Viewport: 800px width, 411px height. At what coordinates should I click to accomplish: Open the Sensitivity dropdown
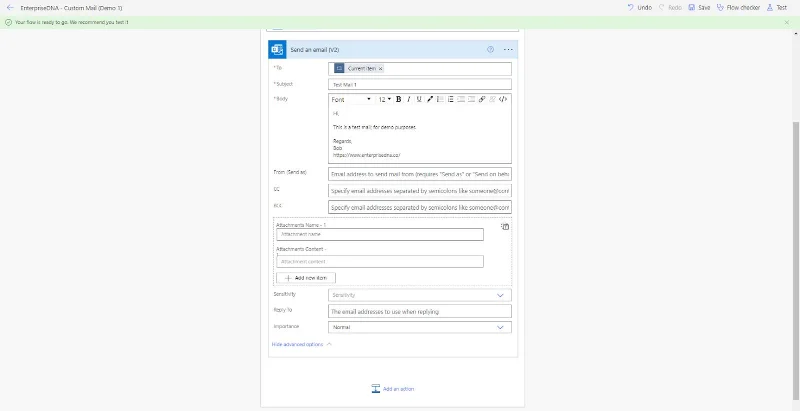pyautogui.click(x=419, y=295)
